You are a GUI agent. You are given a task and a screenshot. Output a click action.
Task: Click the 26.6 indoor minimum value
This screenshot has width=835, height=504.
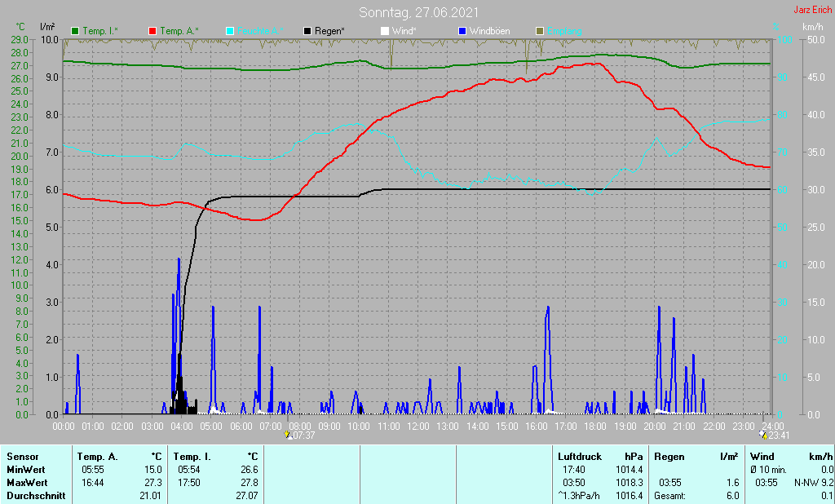pyautogui.click(x=250, y=470)
